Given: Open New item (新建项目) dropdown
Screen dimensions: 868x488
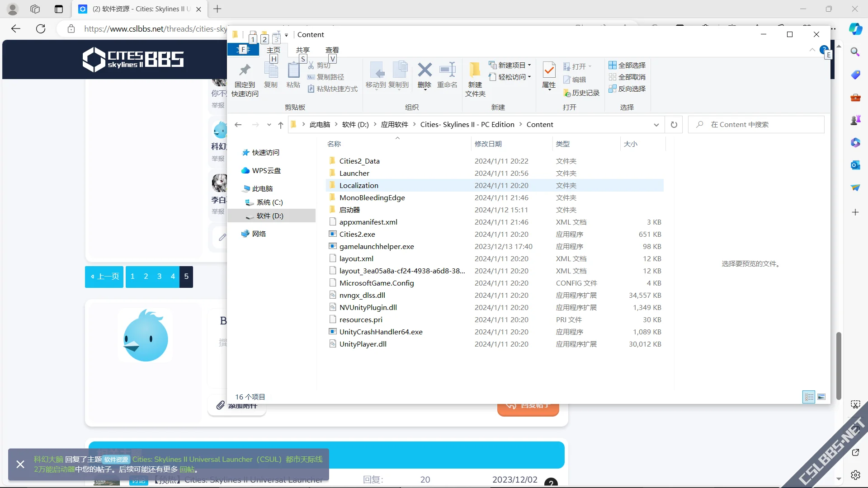Looking at the screenshot, I should (x=510, y=66).
